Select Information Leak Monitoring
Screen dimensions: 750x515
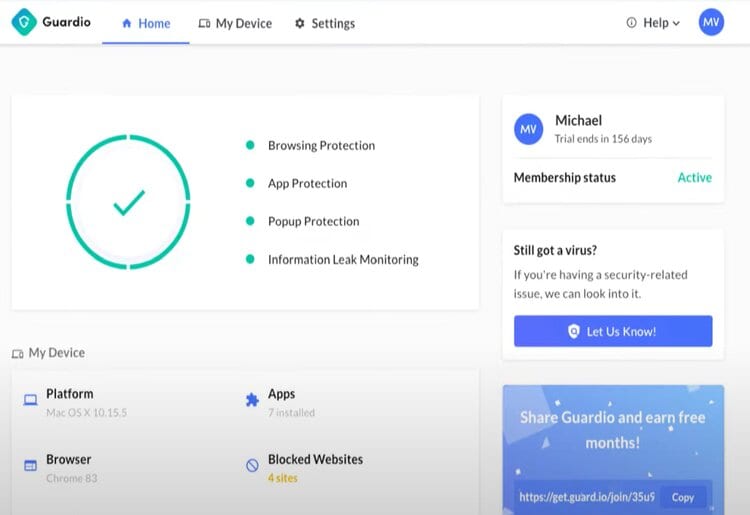(x=343, y=260)
